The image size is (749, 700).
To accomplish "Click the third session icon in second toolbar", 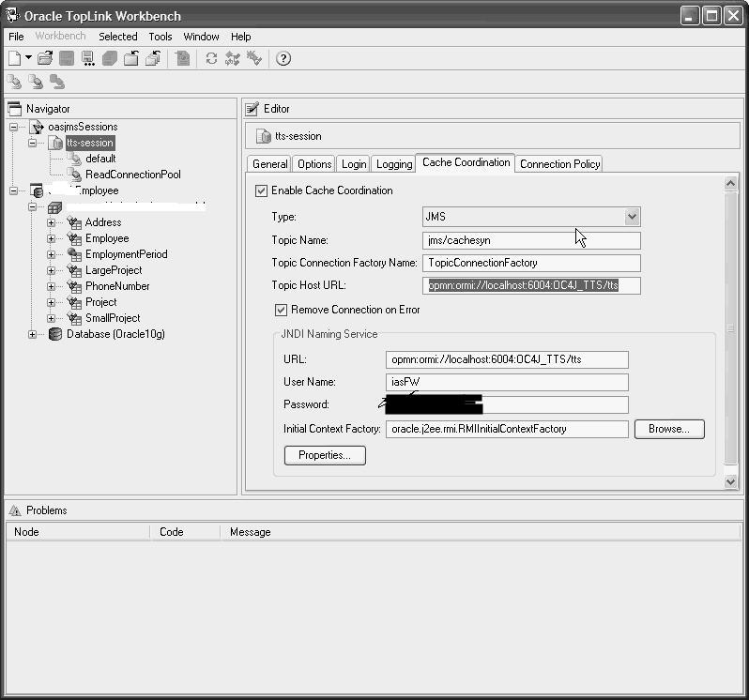I will [57, 82].
